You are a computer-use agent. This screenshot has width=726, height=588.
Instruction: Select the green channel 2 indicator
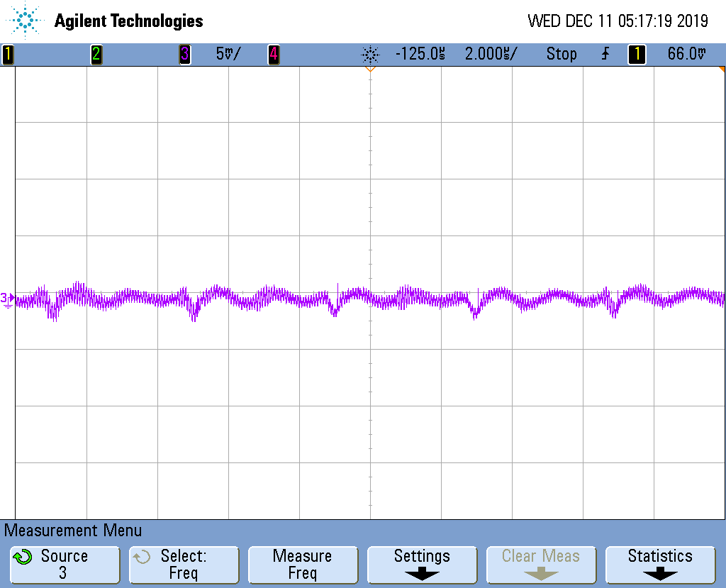pyautogui.click(x=96, y=54)
